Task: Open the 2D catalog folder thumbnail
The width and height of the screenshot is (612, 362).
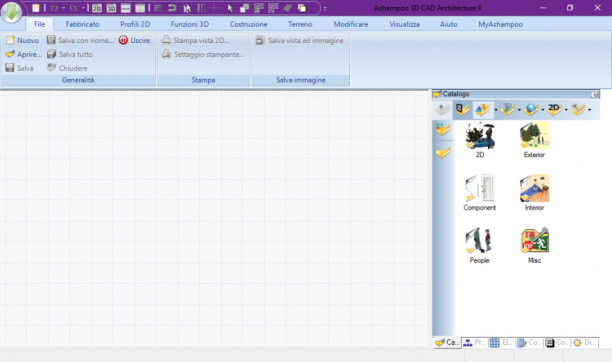Action: [x=480, y=140]
